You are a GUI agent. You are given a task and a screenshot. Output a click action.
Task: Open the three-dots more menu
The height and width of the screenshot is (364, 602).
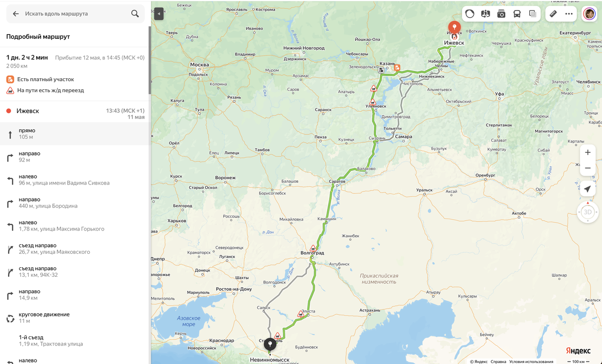point(569,14)
